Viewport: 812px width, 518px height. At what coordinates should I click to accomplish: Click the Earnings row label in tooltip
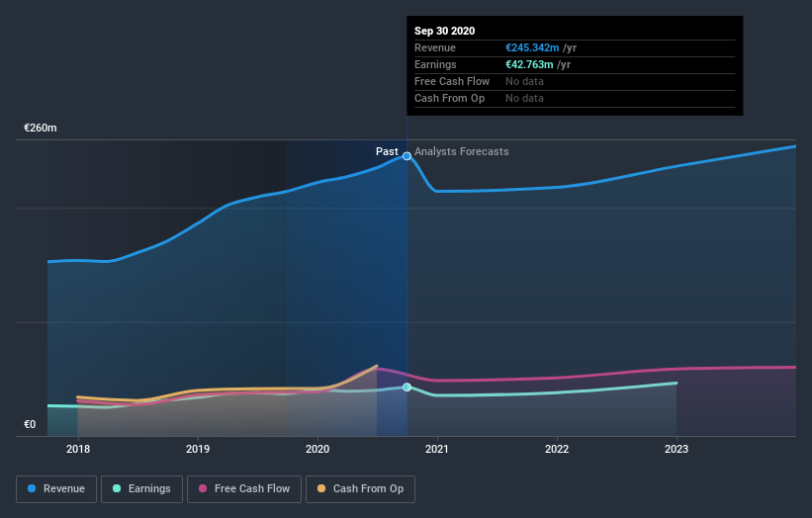[x=435, y=64]
